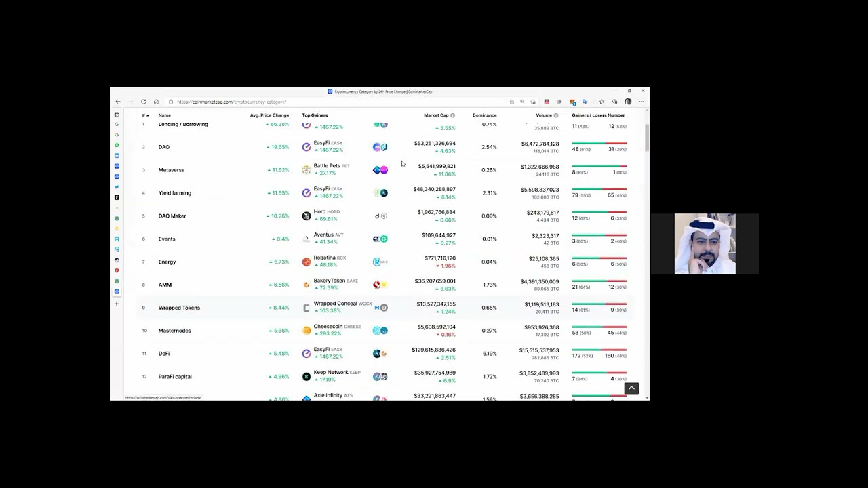Click the Battle Pets logo in Metaverse row

click(x=307, y=170)
